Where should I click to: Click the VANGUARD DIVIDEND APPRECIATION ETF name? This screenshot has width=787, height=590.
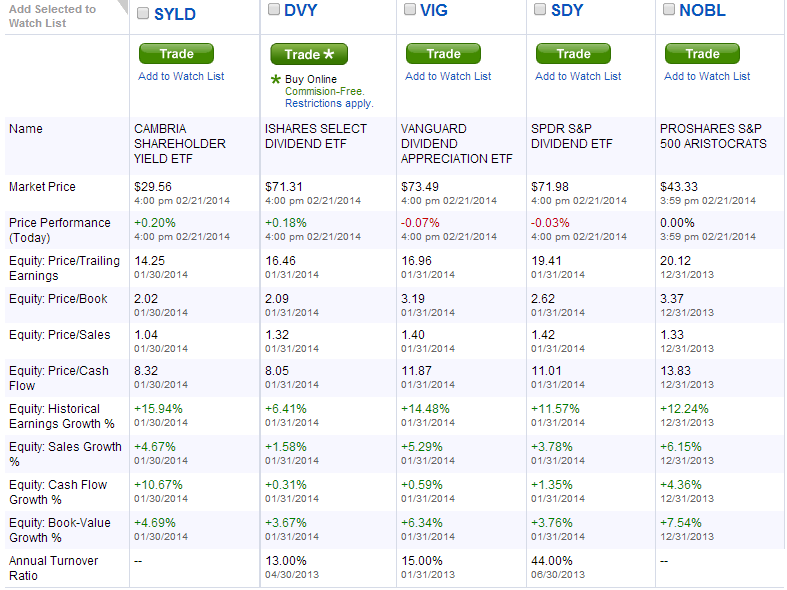pyautogui.click(x=457, y=144)
